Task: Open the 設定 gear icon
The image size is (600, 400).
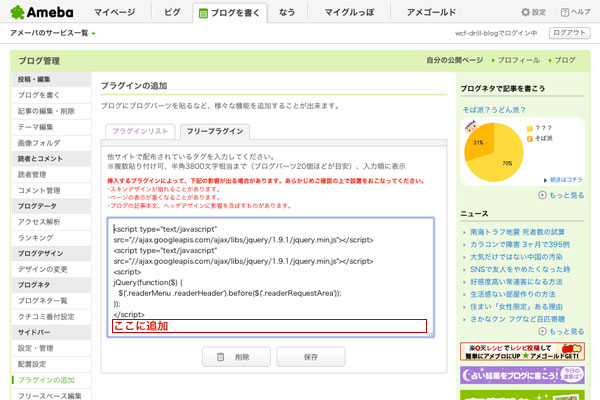Action: (x=525, y=12)
